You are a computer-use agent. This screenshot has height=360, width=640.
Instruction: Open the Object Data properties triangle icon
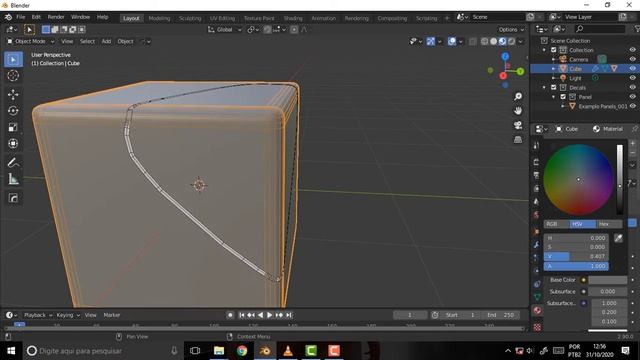(x=537, y=297)
